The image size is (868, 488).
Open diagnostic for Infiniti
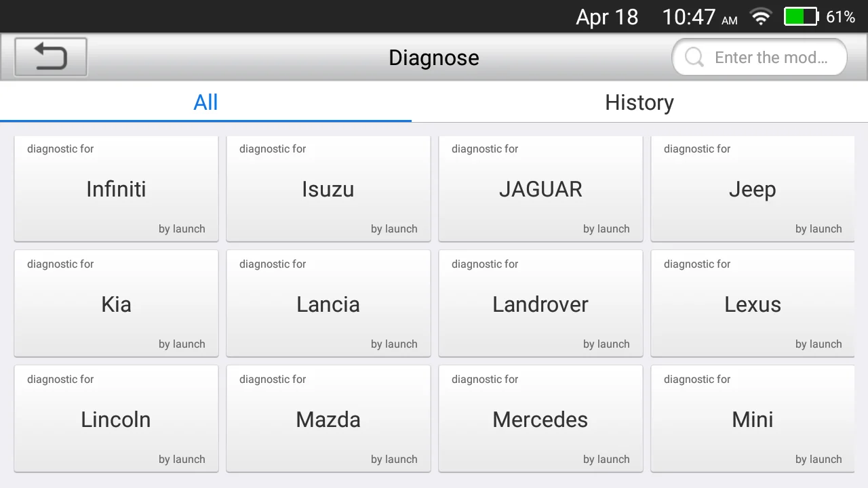pyautogui.click(x=116, y=189)
